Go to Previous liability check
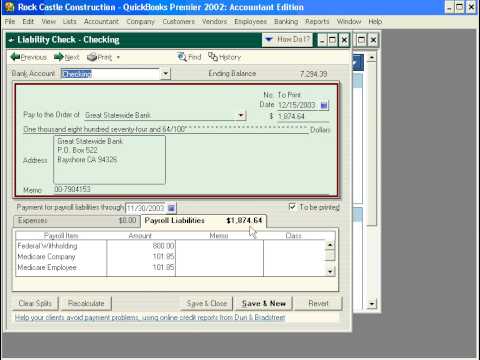The width and height of the screenshot is (480, 360). tap(28, 57)
